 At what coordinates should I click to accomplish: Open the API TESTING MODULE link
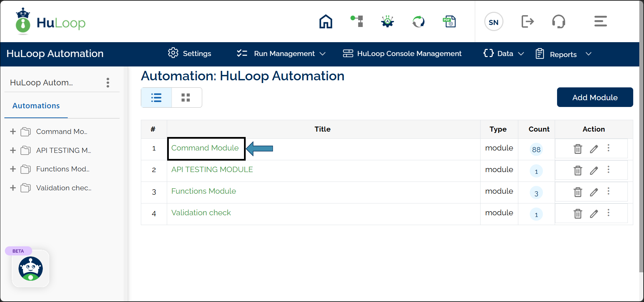point(212,170)
